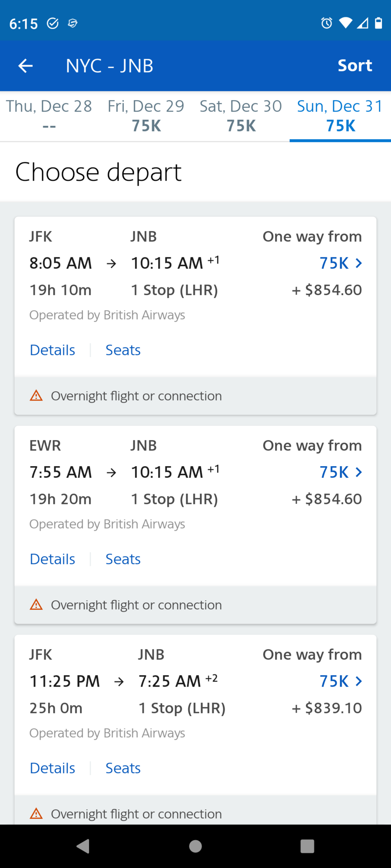The image size is (391, 868).
Task: Expand 75K fare for EWR 7:55 AM flight
Action: (x=341, y=472)
